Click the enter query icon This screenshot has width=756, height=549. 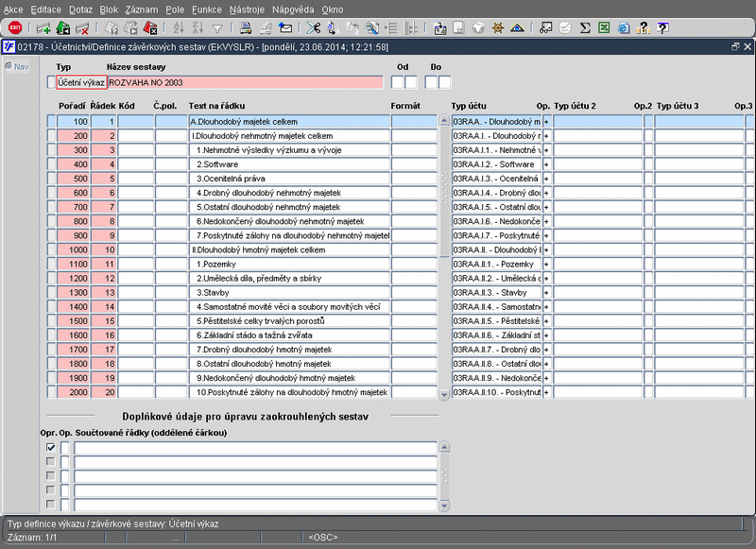(112, 28)
